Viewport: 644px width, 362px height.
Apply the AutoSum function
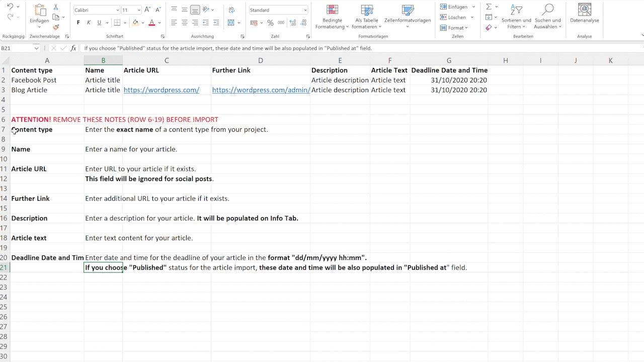click(489, 7)
